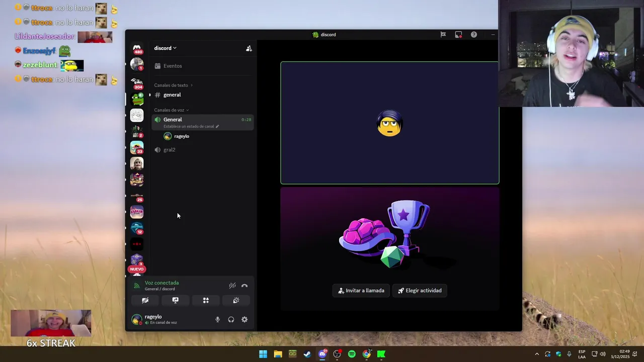Open Google Chrome from the taskbar

point(367,354)
